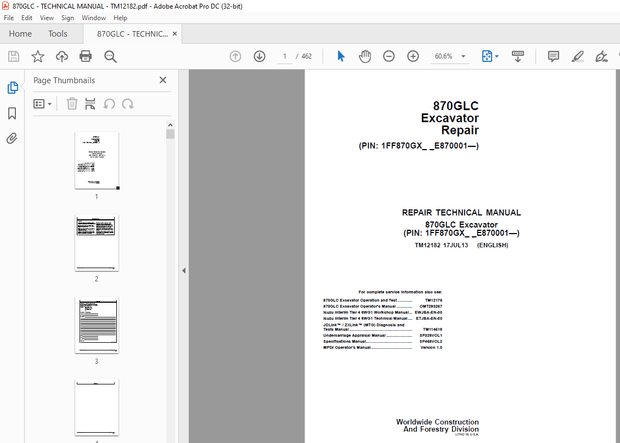Select the Highlight text pen tool

[578, 57]
